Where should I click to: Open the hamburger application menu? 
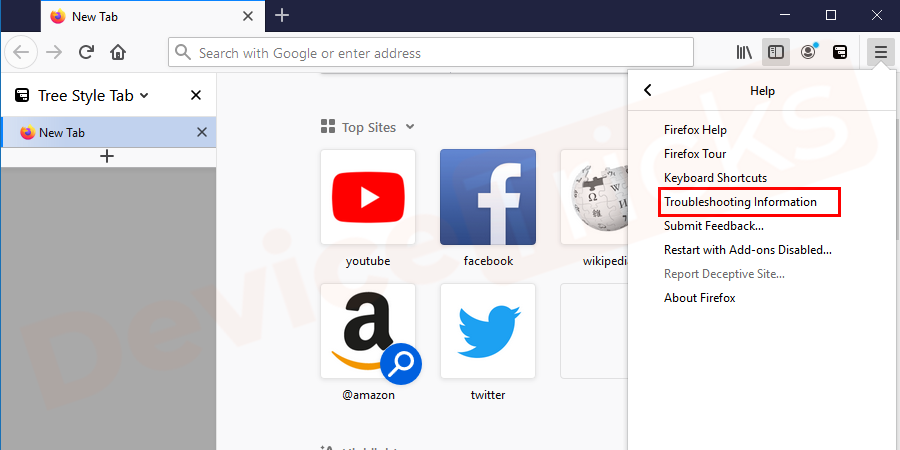[x=880, y=53]
